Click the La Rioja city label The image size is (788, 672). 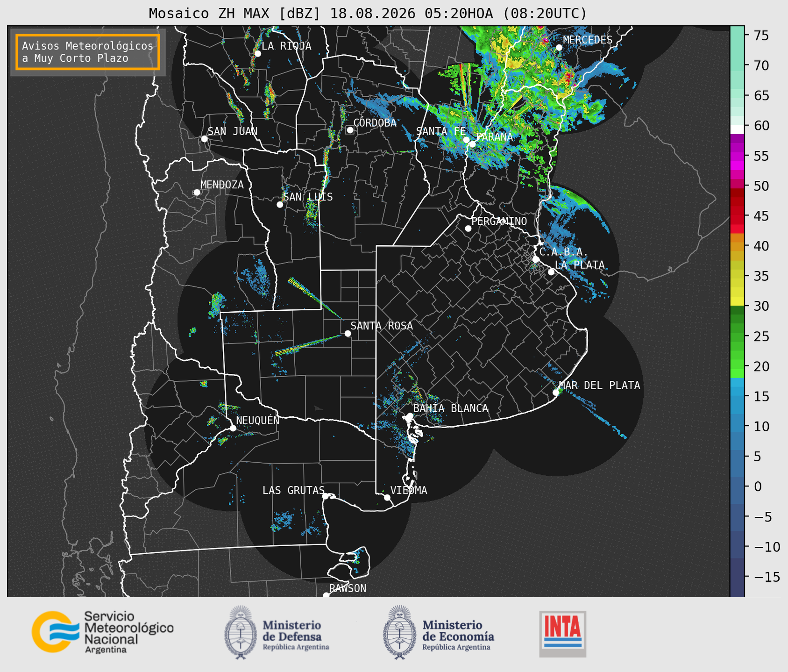[x=286, y=46]
